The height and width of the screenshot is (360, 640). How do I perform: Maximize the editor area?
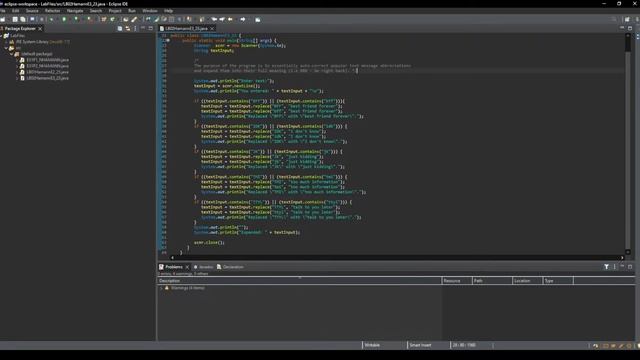[630, 28]
